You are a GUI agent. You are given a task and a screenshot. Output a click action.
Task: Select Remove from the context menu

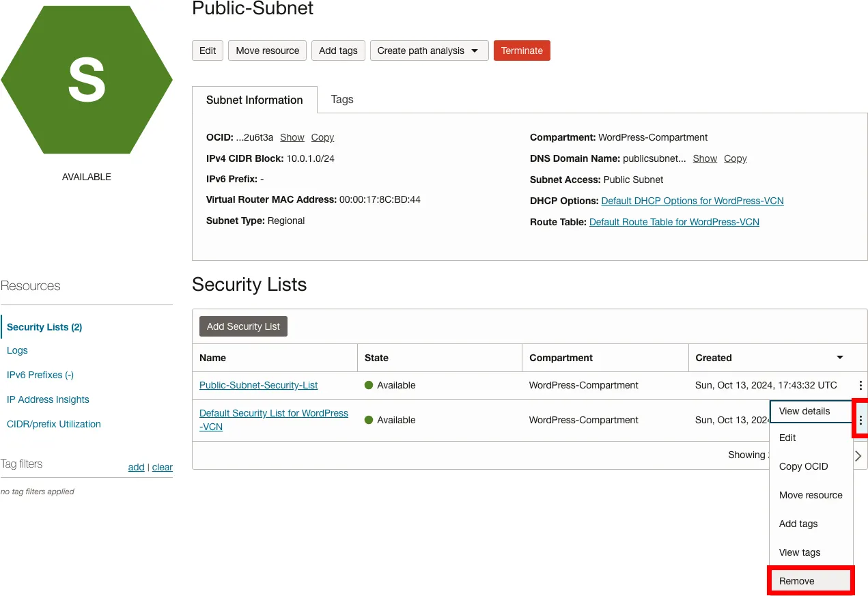[811, 581]
